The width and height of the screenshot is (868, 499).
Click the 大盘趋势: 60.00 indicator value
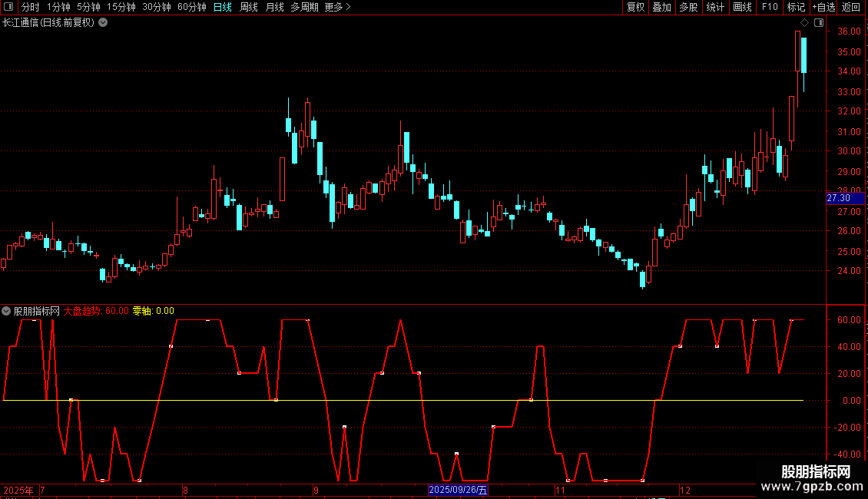[96, 311]
